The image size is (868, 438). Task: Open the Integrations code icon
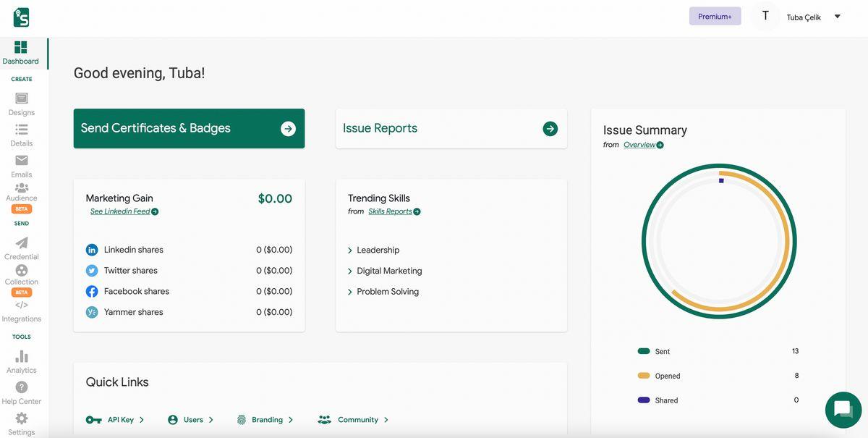pos(22,306)
